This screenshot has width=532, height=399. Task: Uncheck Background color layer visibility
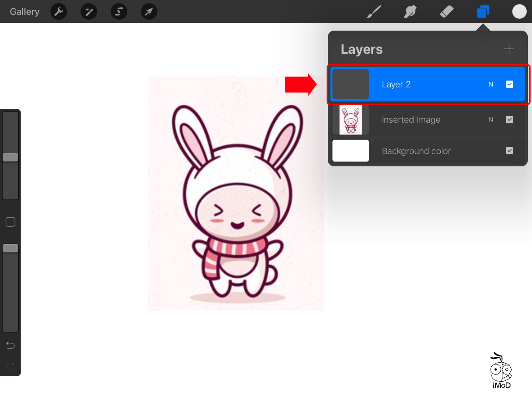click(x=509, y=151)
